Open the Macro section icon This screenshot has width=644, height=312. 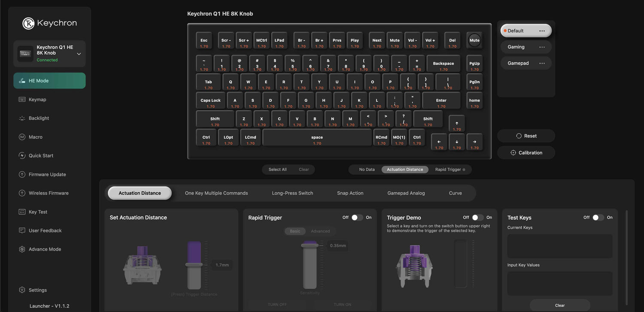(22, 137)
